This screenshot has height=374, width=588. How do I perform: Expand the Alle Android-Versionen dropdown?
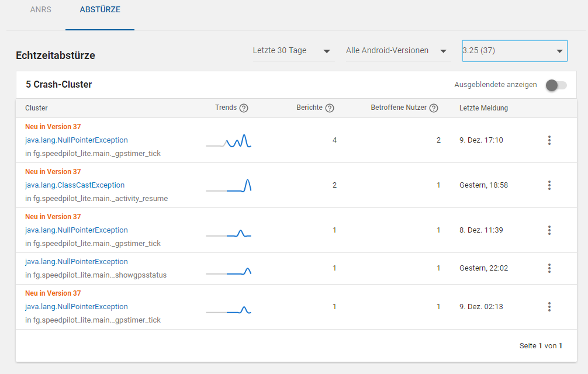coord(397,51)
